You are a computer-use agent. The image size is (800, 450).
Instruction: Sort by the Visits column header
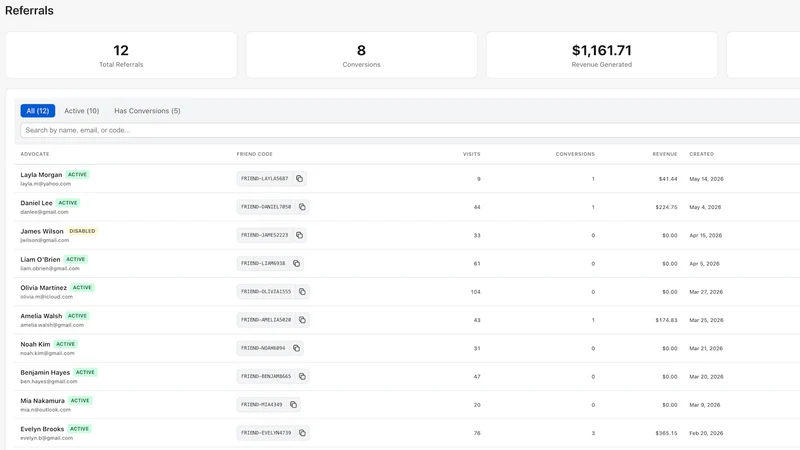pyautogui.click(x=471, y=154)
